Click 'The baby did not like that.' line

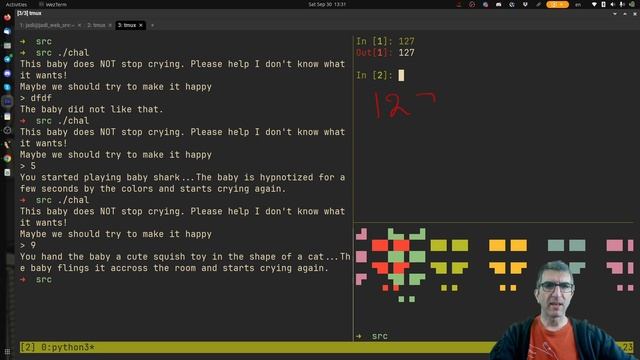point(91,109)
